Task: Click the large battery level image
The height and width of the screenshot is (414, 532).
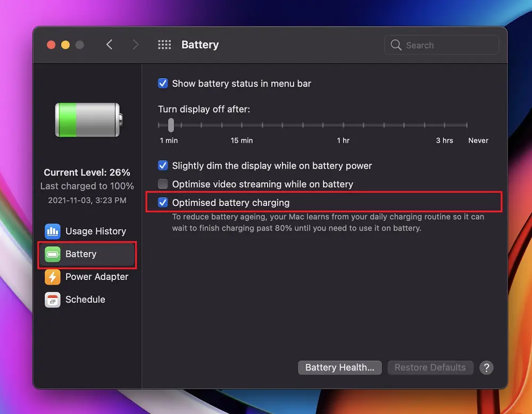Action: click(x=88, y=120)
